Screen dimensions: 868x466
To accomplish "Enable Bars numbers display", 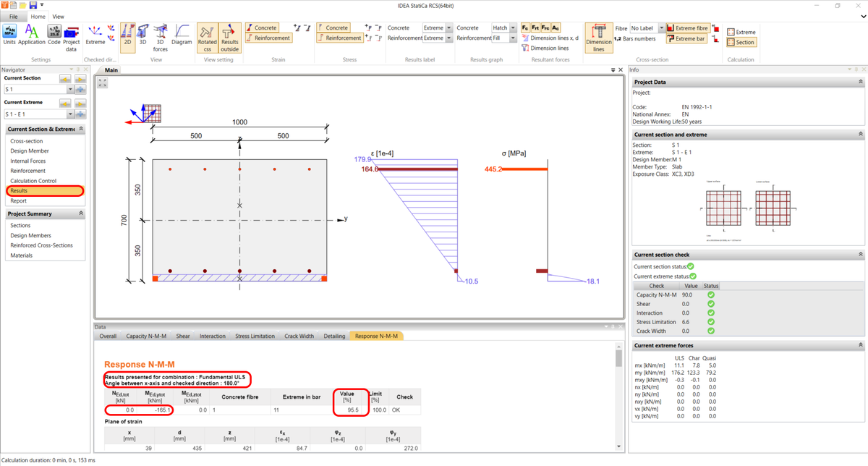I will pyautogui.click(x=639, y=38).
